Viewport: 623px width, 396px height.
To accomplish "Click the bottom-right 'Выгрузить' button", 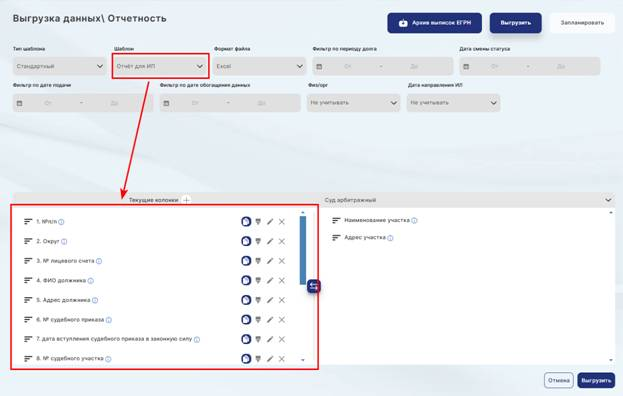I will (596, 380).
